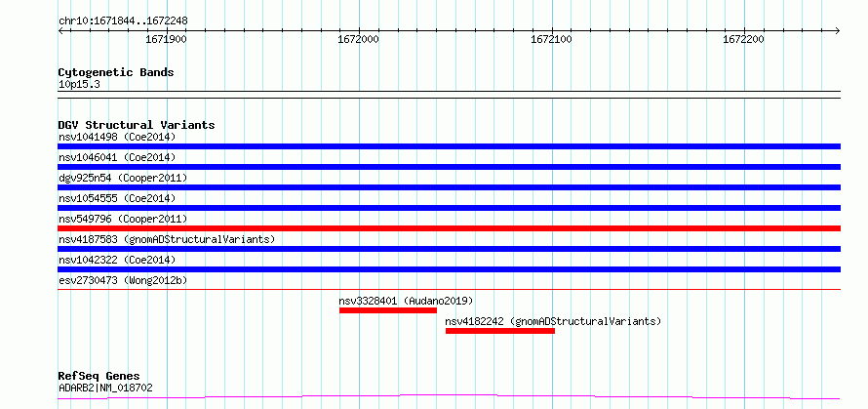Open variant nsv1042322 (Coe2014) label
This screenshot has height=409, width=868.
tap(117, 260)
